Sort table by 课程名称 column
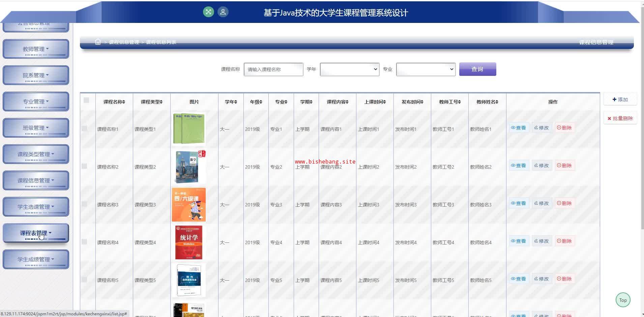The image size is (644, 317). click(x=114, y=102)
